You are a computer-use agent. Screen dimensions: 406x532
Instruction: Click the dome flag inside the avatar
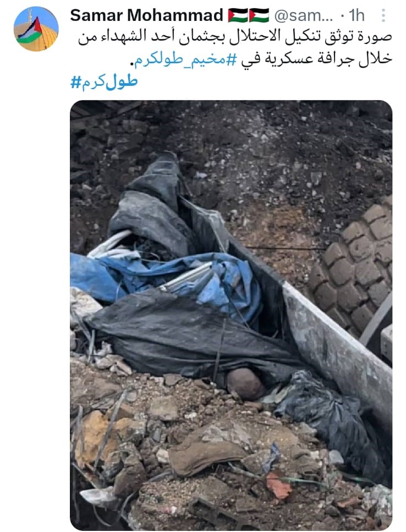pos(31,31)
